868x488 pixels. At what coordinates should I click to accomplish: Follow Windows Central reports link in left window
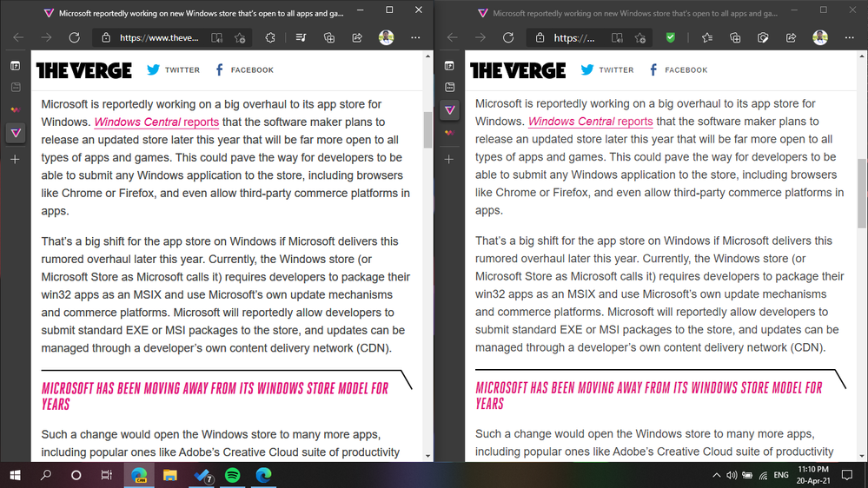pos(156,122)
